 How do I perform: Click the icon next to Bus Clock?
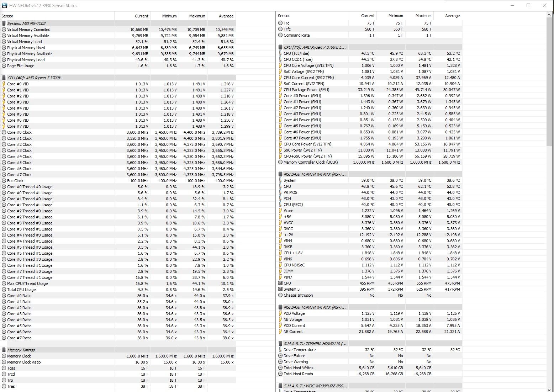click(x=4, y=181)
